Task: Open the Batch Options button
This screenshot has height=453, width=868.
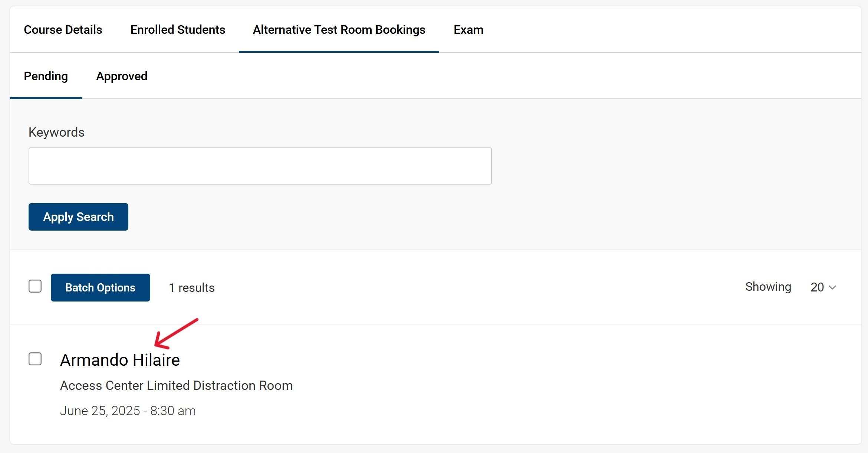Action: coord(100,287)
